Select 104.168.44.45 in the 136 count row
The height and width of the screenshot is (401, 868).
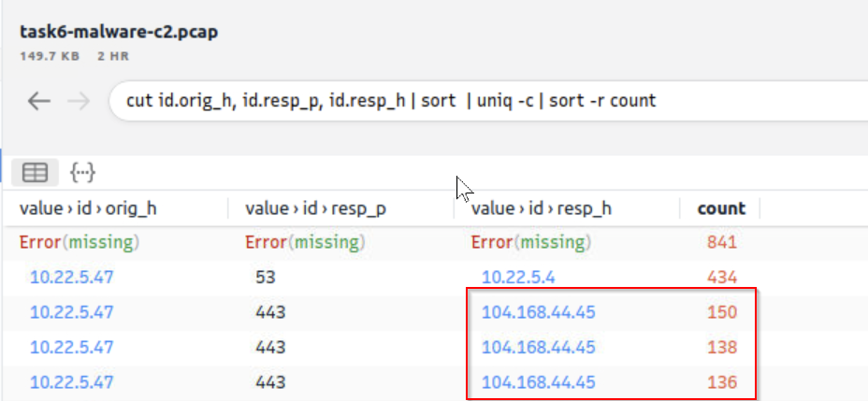[x=539, y=382]
